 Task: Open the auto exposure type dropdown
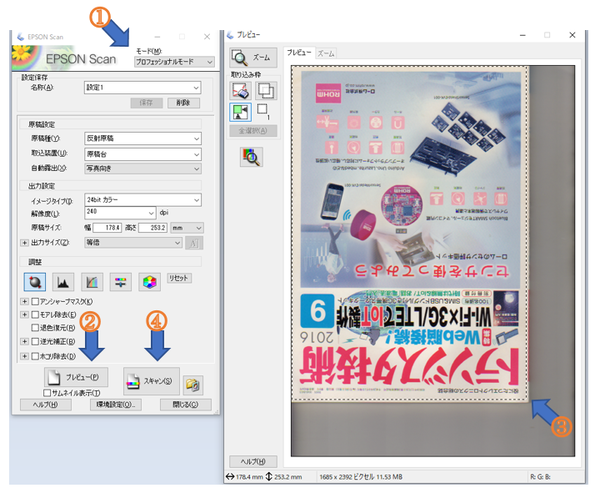pos(142,168)
